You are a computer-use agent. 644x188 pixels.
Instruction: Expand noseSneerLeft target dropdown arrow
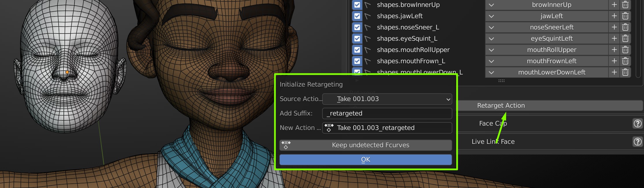pyautogui.click(x=491, y=27)
